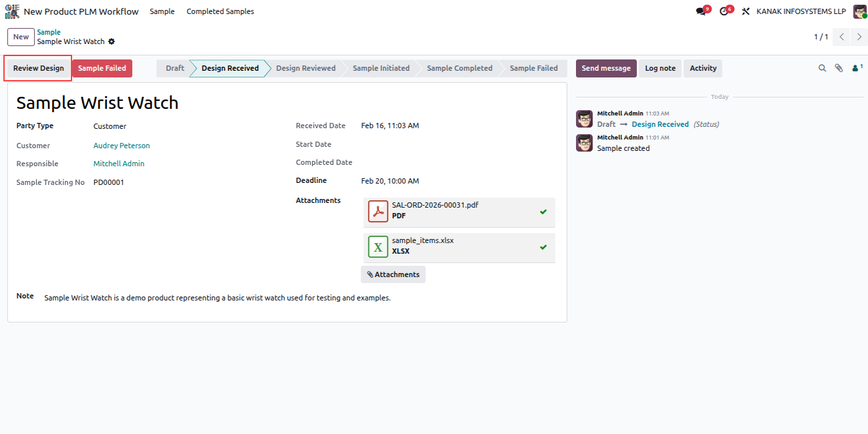
Task: Click the Sample Tracking No PD00001
Action: point(109,182)
